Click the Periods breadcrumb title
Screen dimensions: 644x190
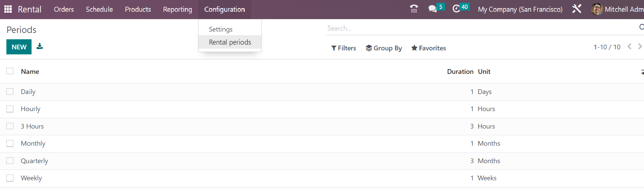tap(21, 30)
